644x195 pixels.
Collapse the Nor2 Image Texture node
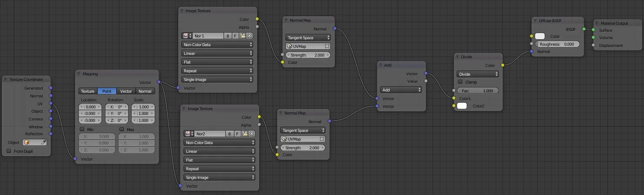click(x=184, y=108)
